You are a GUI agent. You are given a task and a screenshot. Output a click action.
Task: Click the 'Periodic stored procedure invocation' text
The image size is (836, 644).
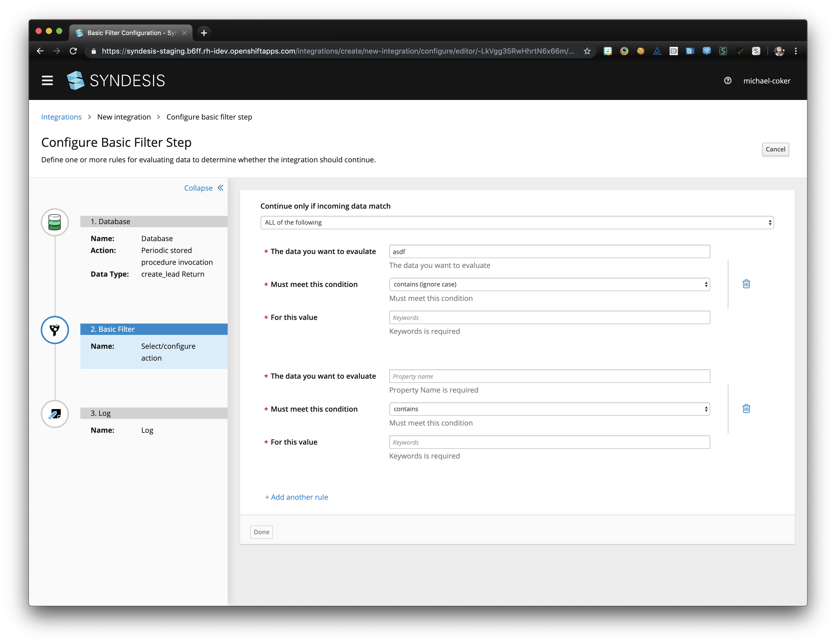pos(177,256)
